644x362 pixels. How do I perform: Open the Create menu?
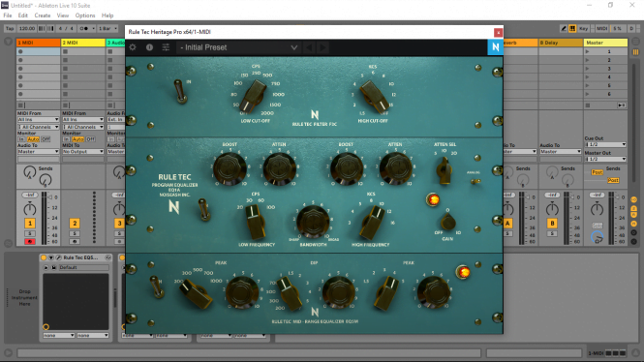coord(43,15)
